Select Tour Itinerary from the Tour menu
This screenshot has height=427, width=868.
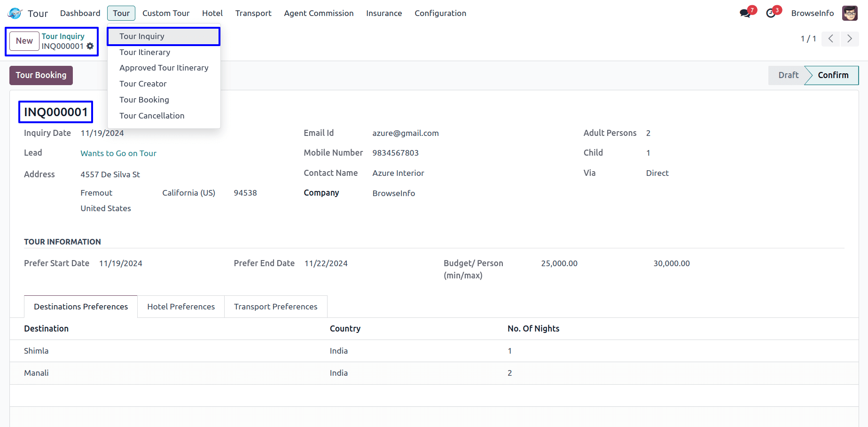(145, 52)
